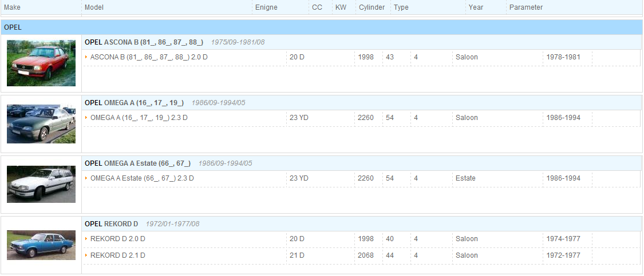Click engine code 23 YD in Omega A Estate row
Screen dimensions: 644x276
299,178
